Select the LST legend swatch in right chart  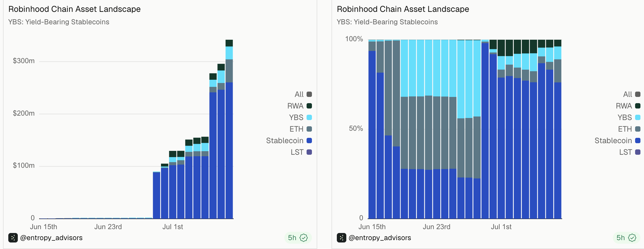coord(638,152)
